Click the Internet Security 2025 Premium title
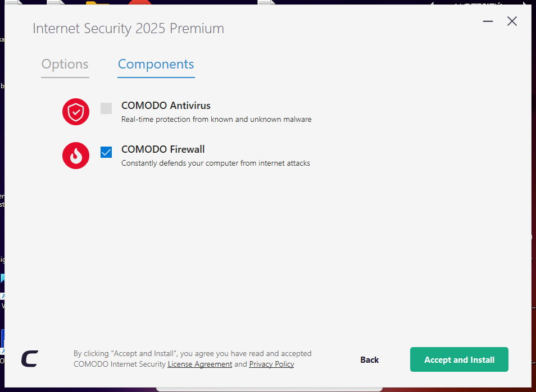This screenshot has width=536, height=392. coord(128,28)
